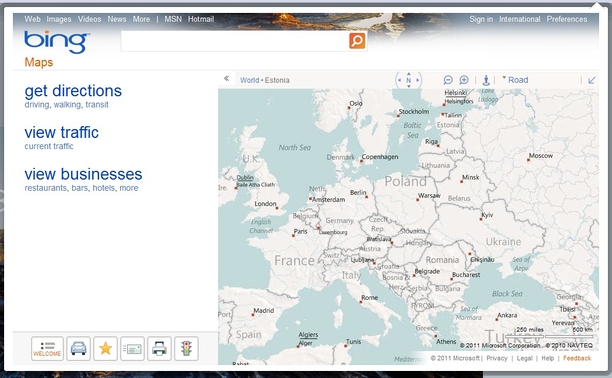Open the More menu item
Viewport: 612px width, 378px height.
(x=141, y=19)
